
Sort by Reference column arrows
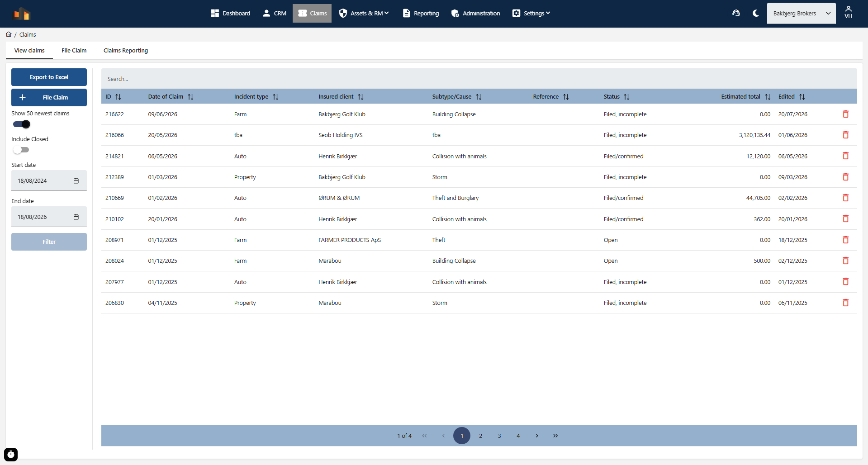[x=566, y=97]
